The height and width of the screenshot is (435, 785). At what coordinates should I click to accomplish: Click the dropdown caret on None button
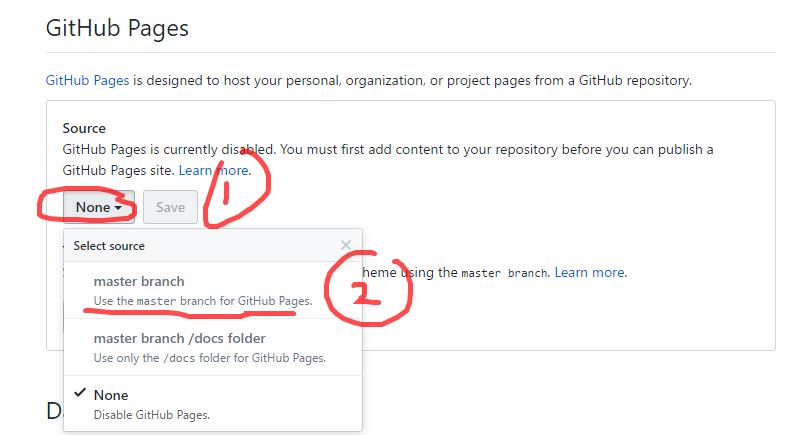tap(118, 208)
